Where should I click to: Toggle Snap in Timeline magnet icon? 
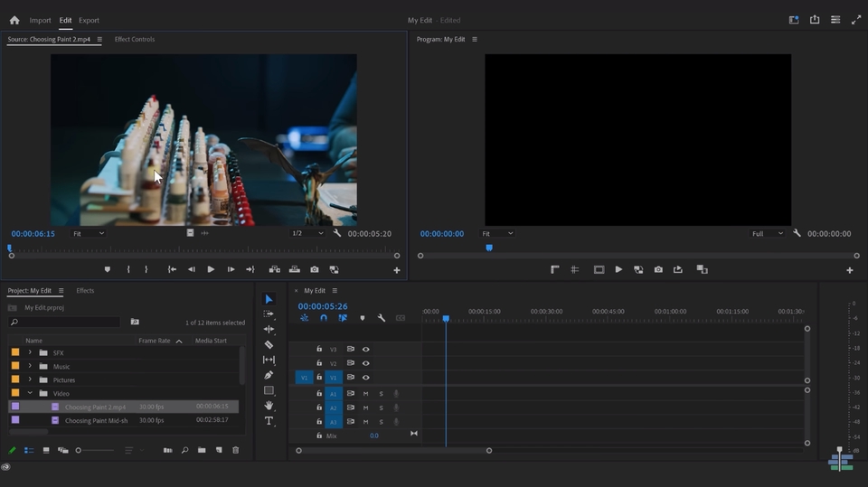[x=324, y=318]
